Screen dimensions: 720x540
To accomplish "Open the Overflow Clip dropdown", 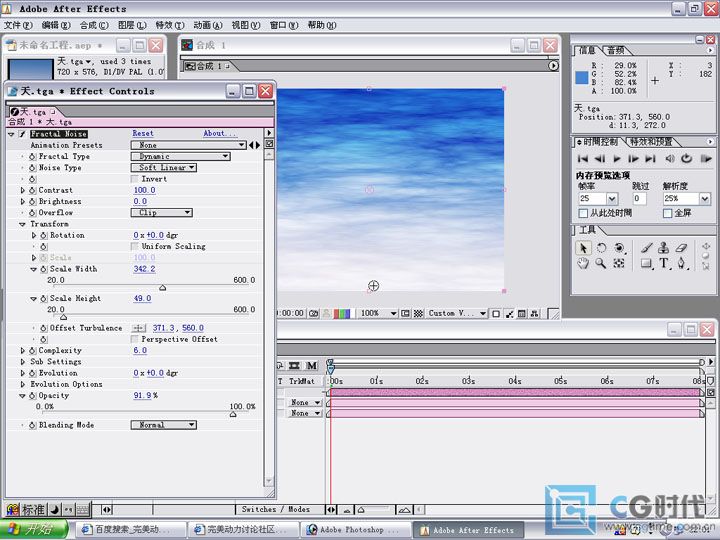I will click(162, 213).
